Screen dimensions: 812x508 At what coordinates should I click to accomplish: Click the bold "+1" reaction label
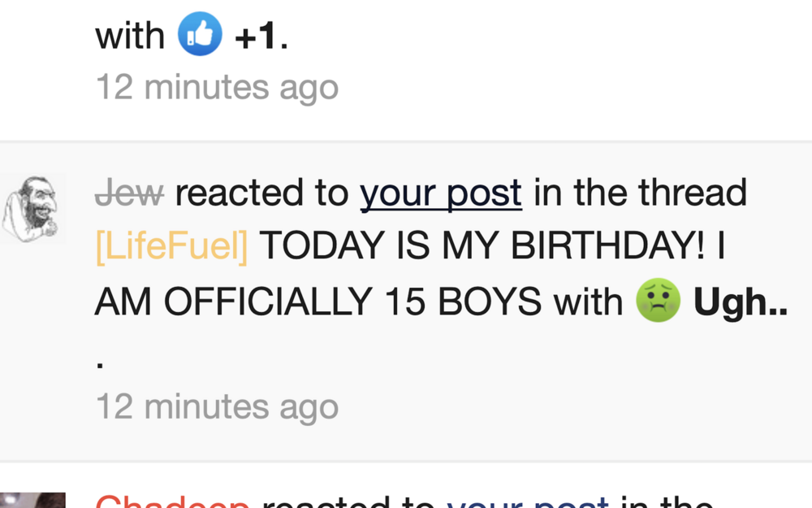pyautogui.click(x=257, y=37)
